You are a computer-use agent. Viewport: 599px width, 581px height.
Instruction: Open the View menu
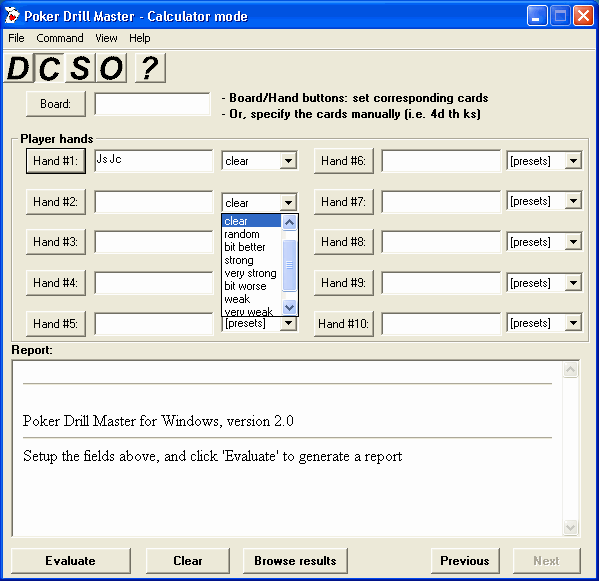(106, 38)
